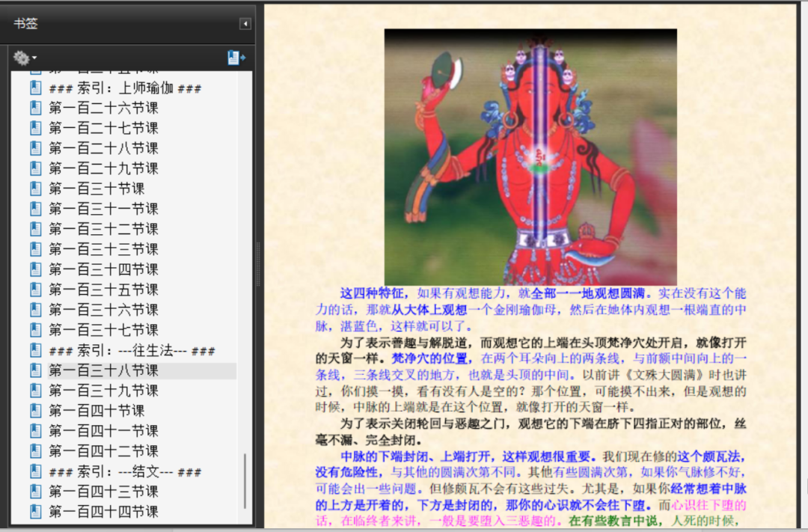Screen dimensions: 808x532
Task: Click the red Vajrayogini illustration
Action: point(530,156)
